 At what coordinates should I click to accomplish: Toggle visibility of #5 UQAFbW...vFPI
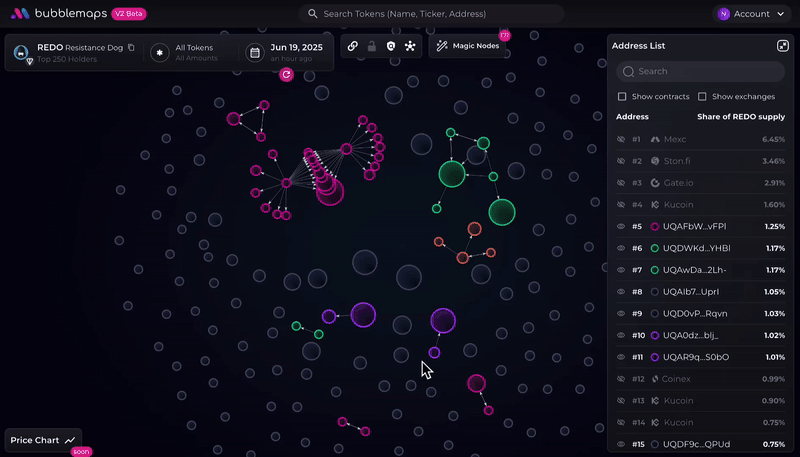(621, 226)
